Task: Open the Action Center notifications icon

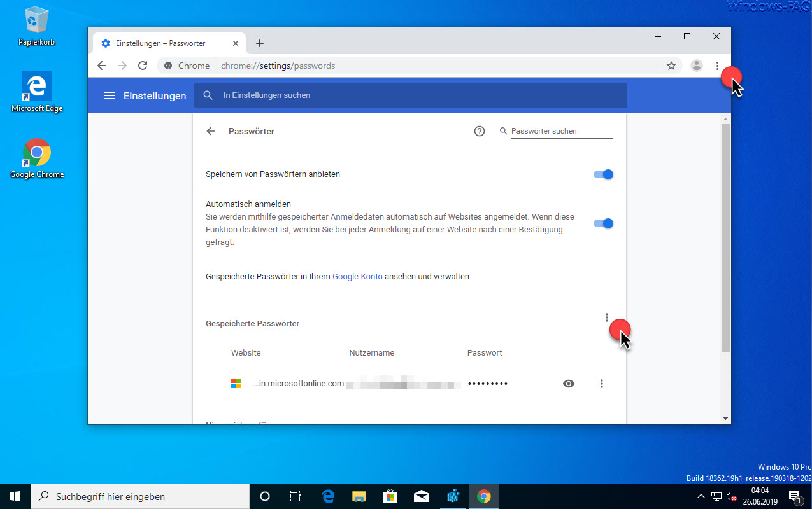Action: 795,496
